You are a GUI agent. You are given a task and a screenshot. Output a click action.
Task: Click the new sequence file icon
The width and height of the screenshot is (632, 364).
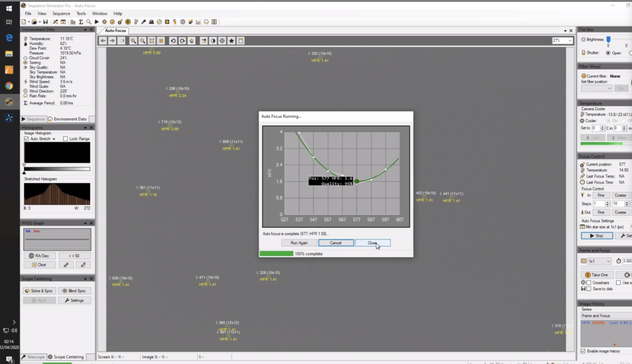click(24, 22)
